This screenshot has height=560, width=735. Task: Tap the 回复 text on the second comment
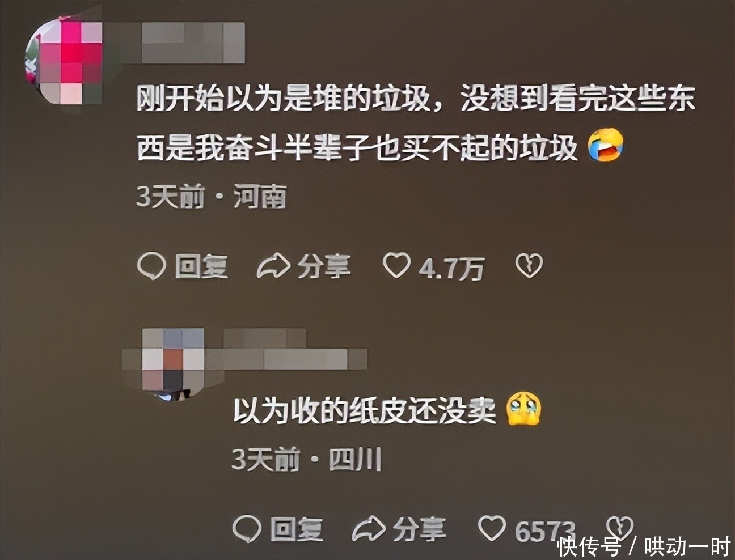point(297,529)
